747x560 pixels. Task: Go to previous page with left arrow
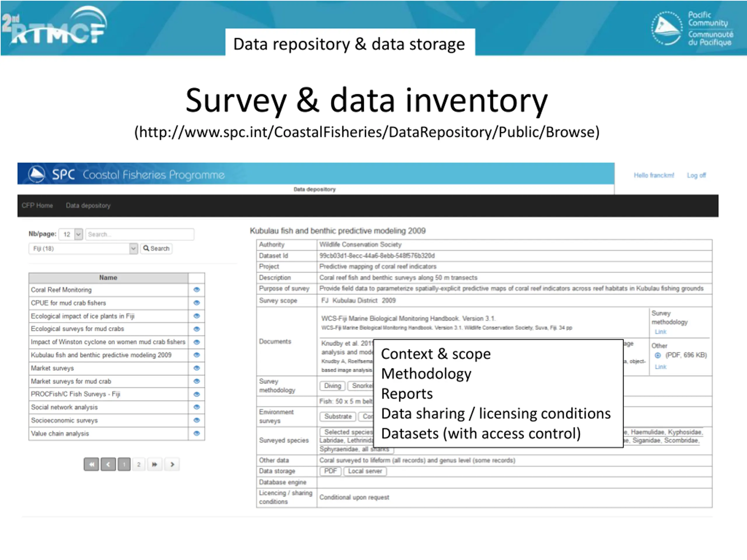tap(108, 464)
